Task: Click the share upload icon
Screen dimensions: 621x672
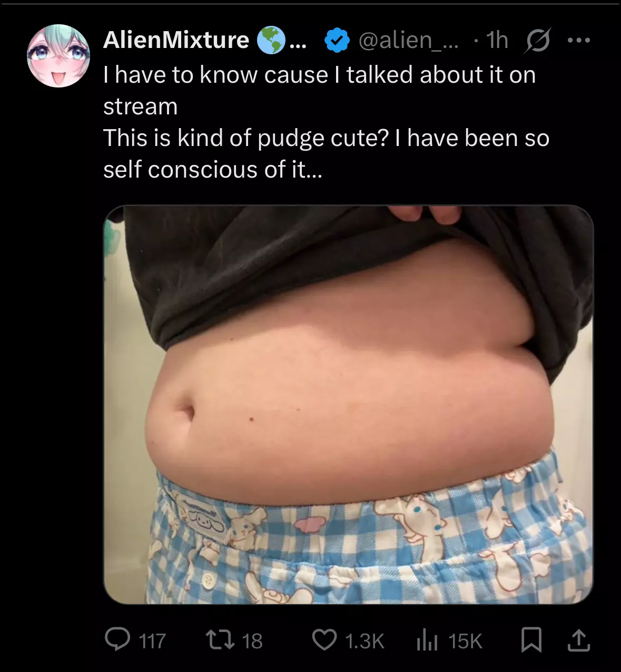Action: [x=578, y=640]
